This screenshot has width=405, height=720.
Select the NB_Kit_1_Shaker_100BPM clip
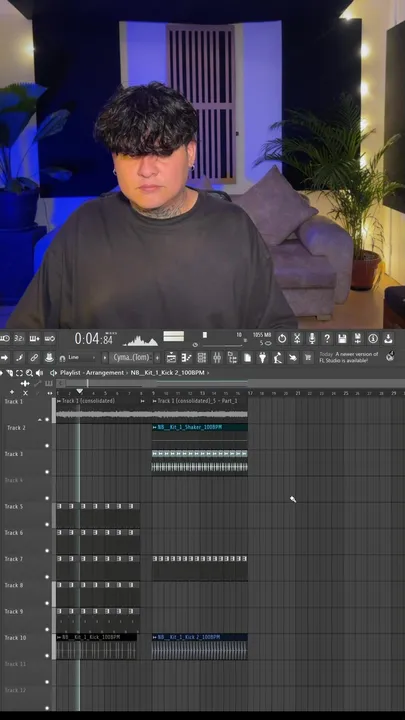coord(200,428)
